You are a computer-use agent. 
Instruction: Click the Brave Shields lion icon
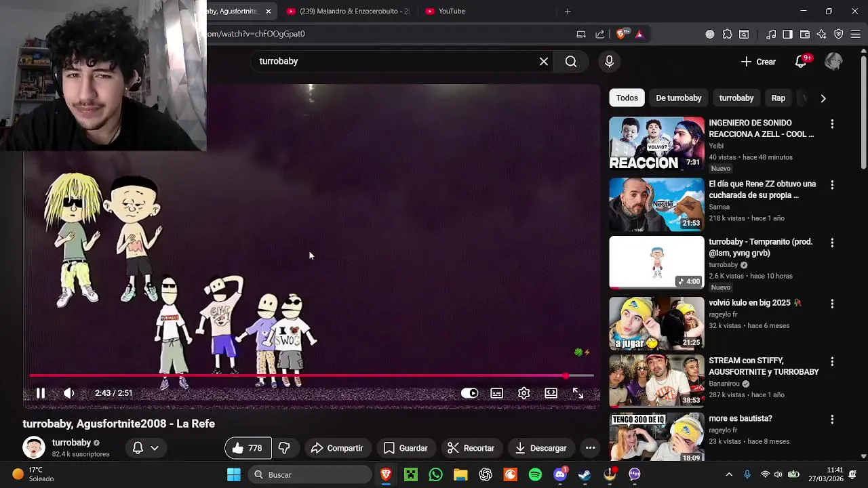pos(620,34)
